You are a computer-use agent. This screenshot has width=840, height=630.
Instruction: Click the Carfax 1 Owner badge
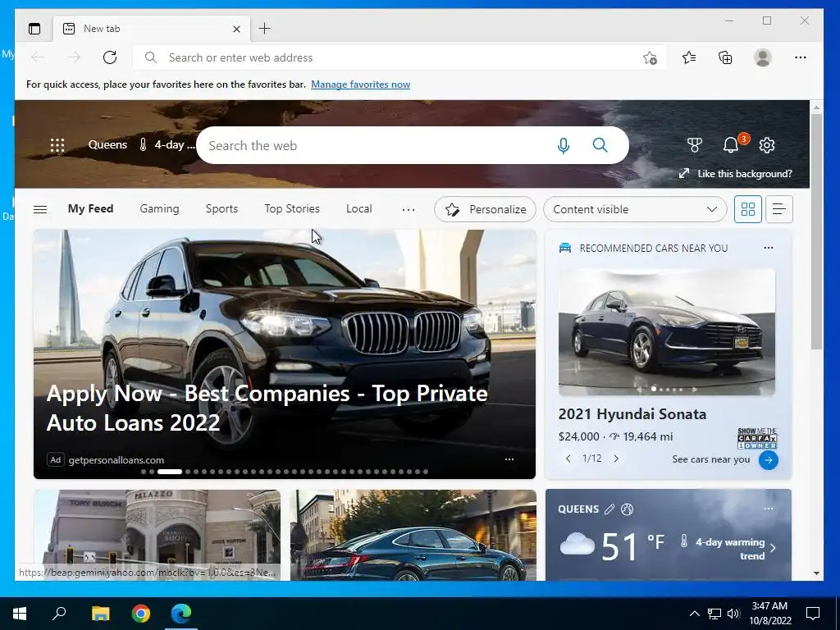(757, 438)
